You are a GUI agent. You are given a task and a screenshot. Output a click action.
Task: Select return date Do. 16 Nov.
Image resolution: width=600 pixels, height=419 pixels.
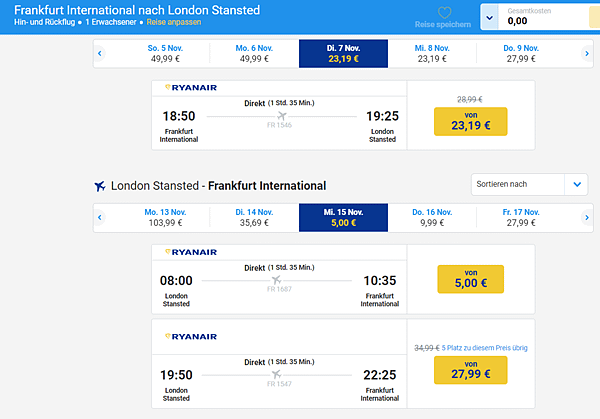pyautogui.click(x=432, y=217)
